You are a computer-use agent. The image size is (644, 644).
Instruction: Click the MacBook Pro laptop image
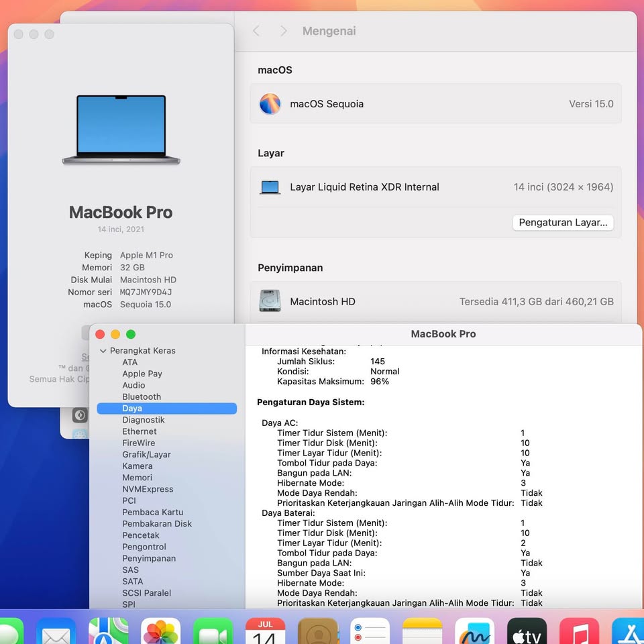click(x=121, y=129)
